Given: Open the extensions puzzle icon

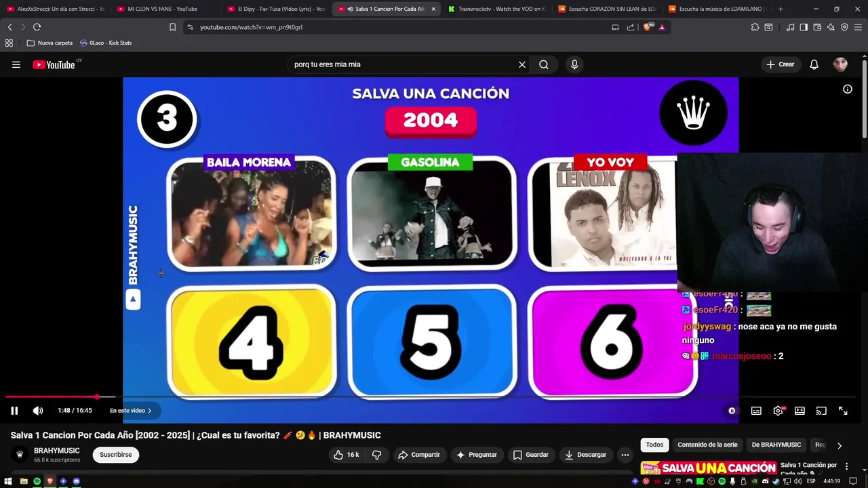Looking at the screenshot, I should coord(755,27).
